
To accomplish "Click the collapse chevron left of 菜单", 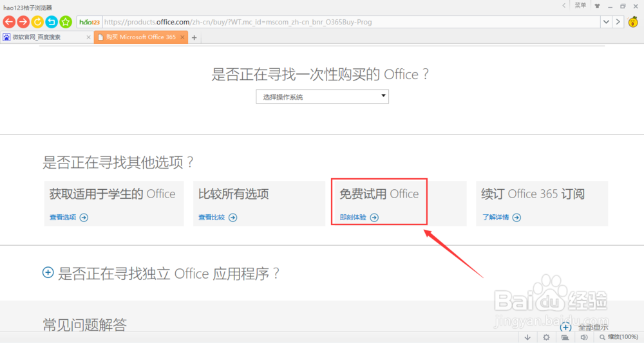I will (x=564, y=5).
